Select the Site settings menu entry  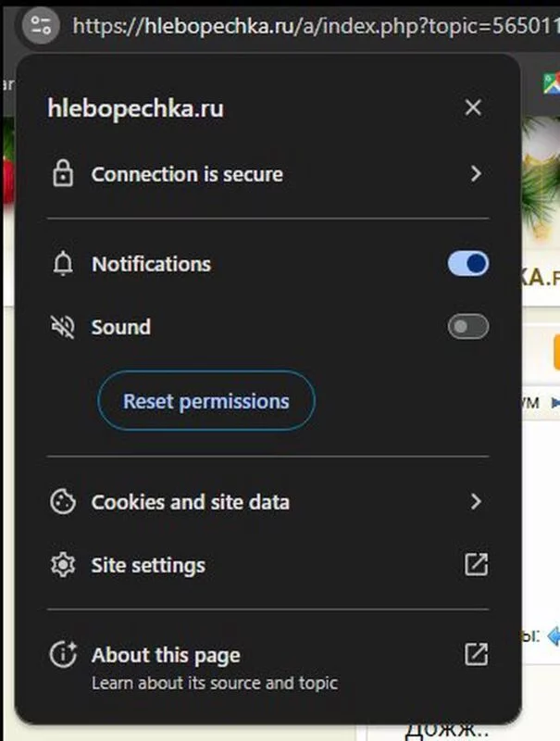point(148,565)
